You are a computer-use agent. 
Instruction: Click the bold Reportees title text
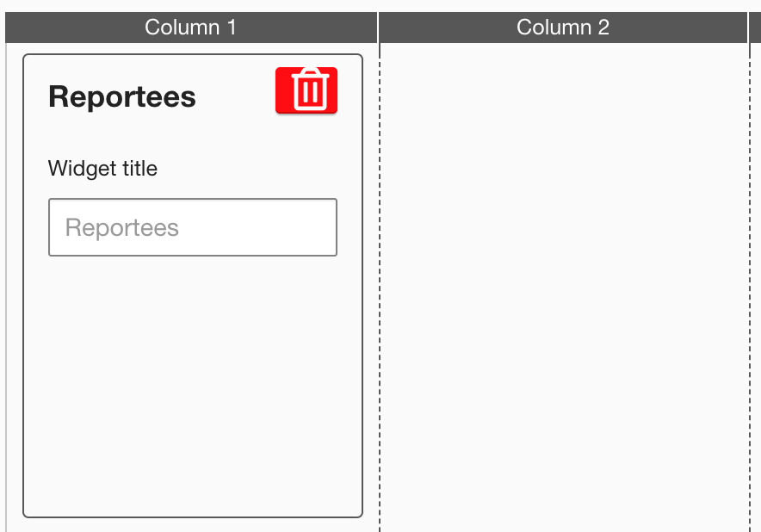[122, 96]
